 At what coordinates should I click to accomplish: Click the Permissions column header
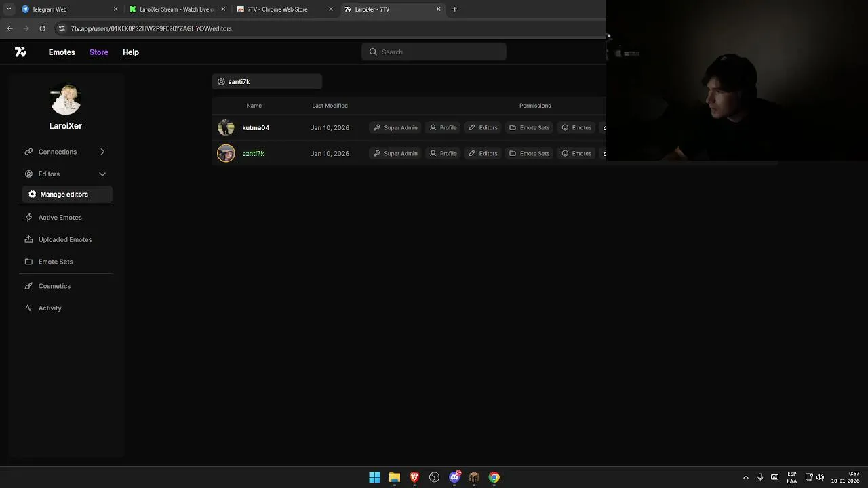(x=535, y=106)
